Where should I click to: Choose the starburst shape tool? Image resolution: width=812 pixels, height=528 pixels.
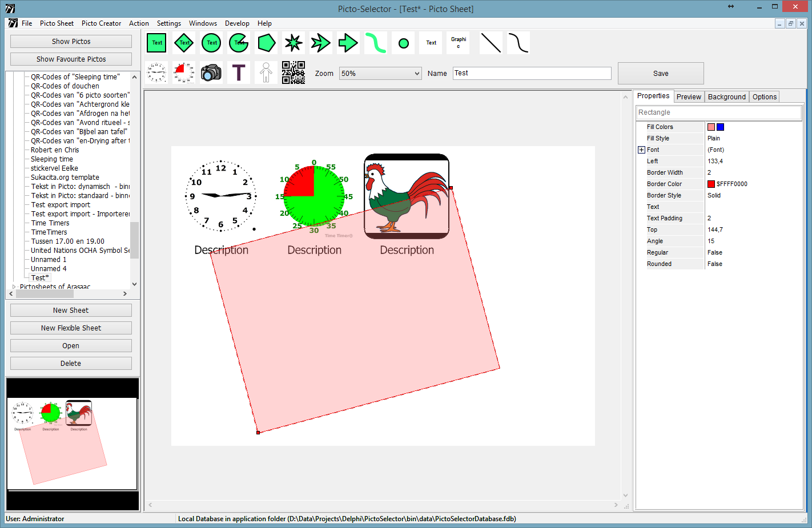pyautogui.click(x=294, y=43)
